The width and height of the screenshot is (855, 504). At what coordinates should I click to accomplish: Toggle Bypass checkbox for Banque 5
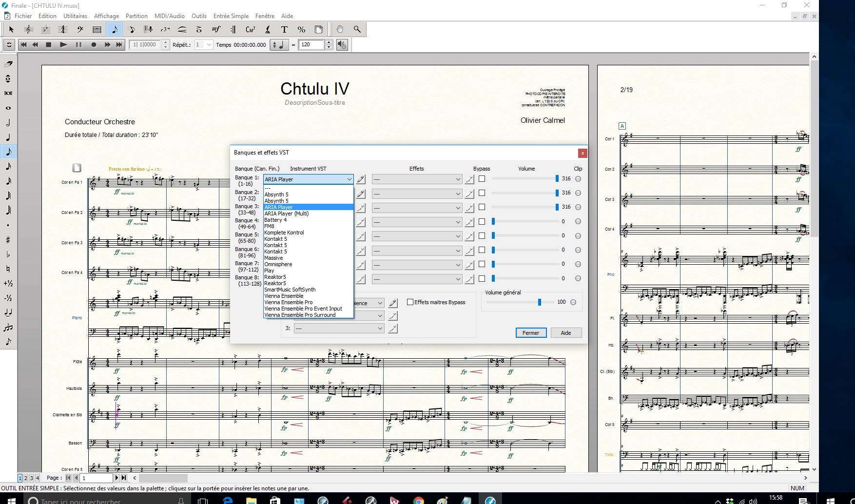point(482,236)
